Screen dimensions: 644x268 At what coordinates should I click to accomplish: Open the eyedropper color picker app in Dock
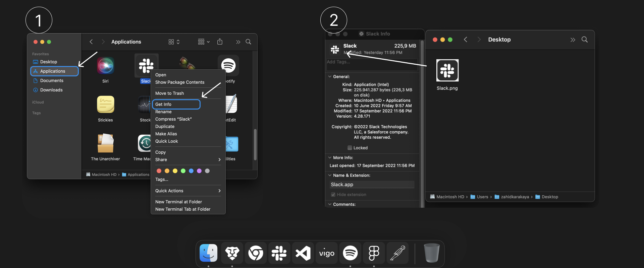397,253
